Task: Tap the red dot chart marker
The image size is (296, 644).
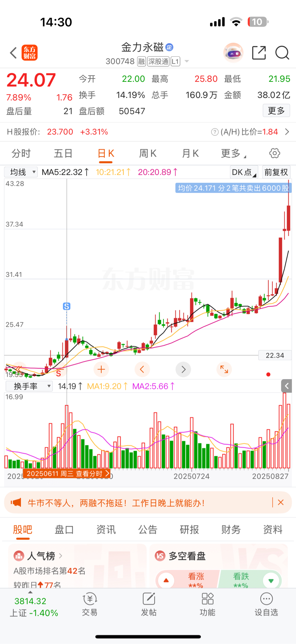Action: pos(268,374)
